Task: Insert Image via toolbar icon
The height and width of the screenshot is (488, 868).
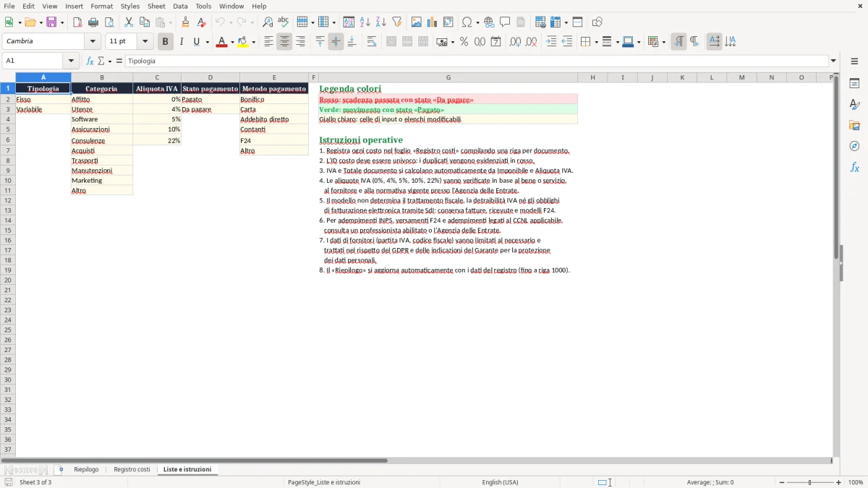Action: 417,22
